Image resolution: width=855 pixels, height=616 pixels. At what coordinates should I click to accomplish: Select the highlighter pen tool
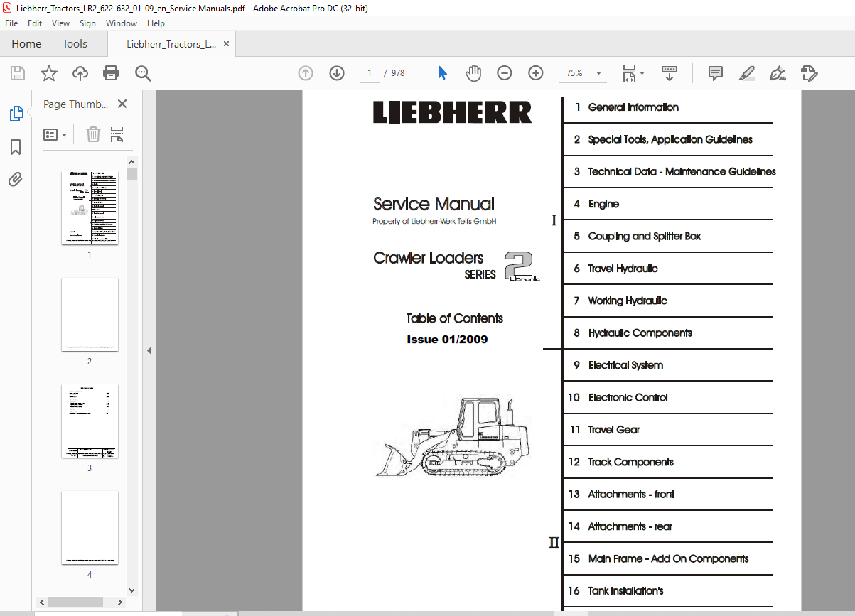746,73
